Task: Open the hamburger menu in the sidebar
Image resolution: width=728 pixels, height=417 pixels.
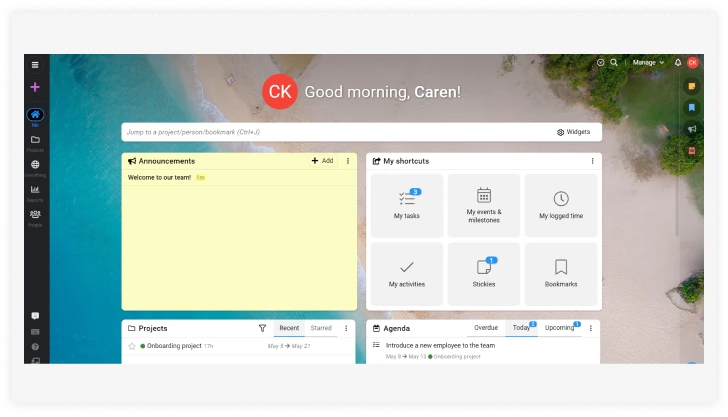Action: (35, 65)
